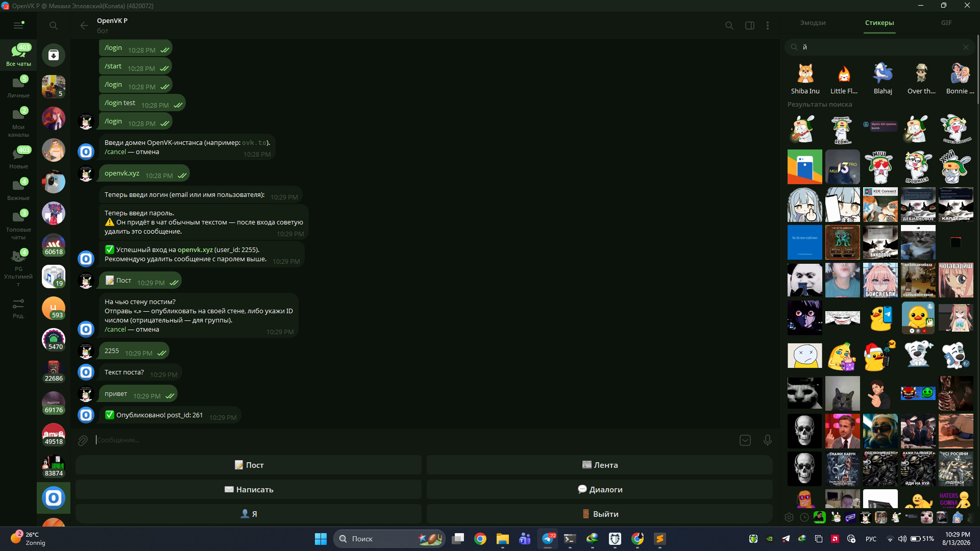Open chat with 60618 unread badge
980x551 pixels.
[x=54, y=245]
